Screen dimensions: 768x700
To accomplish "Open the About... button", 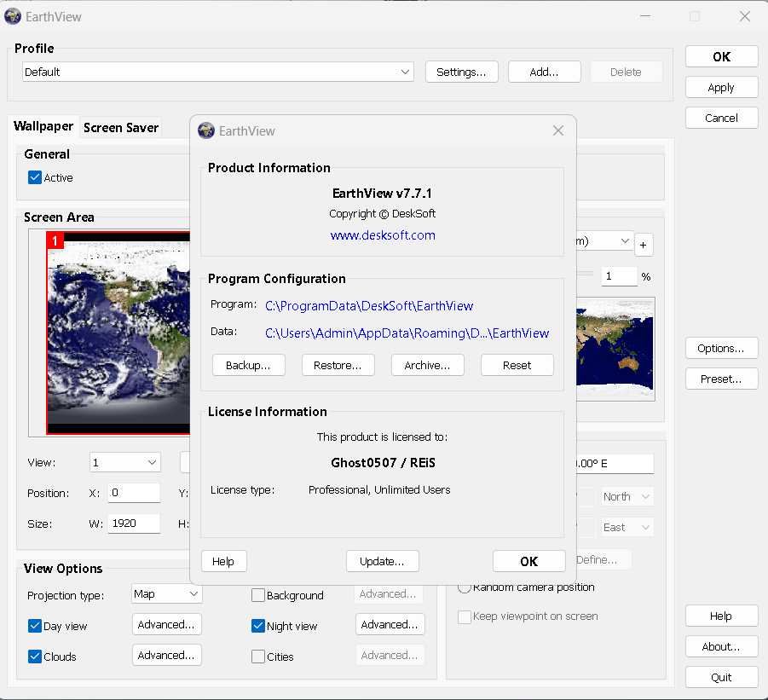I will pyautogui.click(x=721, y=646).
